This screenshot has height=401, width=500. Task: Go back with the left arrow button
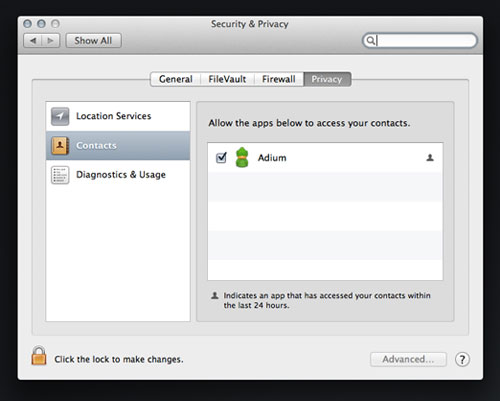(33, 41)
